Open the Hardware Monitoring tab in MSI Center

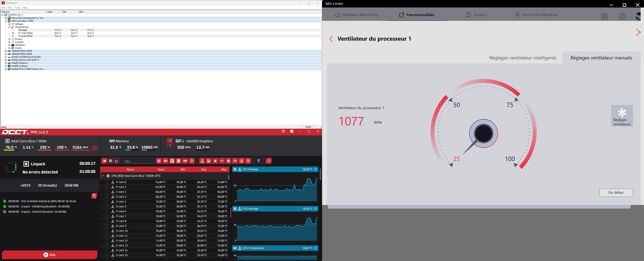pyautogui.click(x=357, y=15)
